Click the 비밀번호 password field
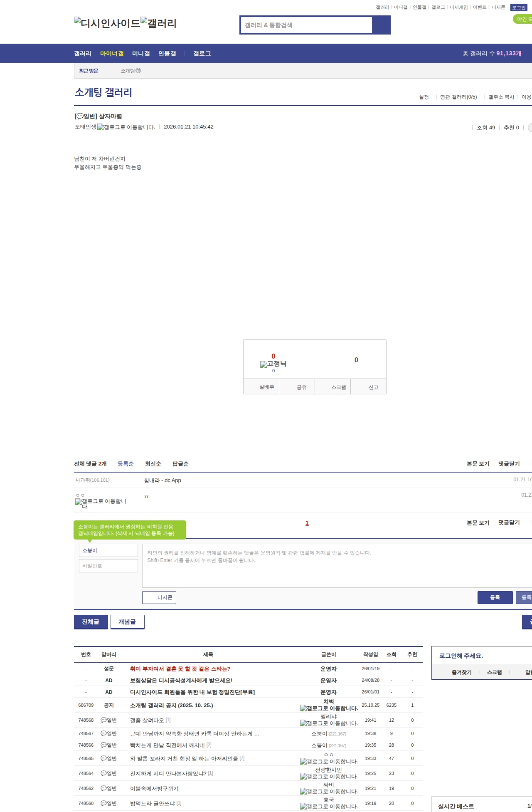Image resolution: width=532 pixels, height=812 pixels. tap(108, 566)
